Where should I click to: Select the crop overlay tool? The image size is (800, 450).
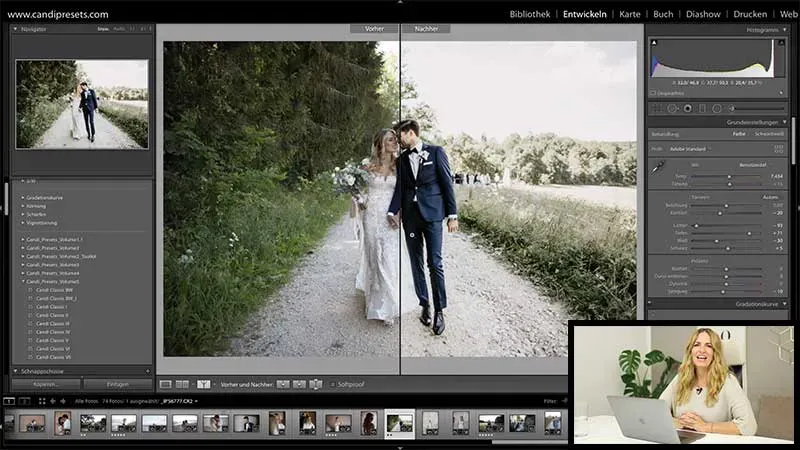[657, 108]
